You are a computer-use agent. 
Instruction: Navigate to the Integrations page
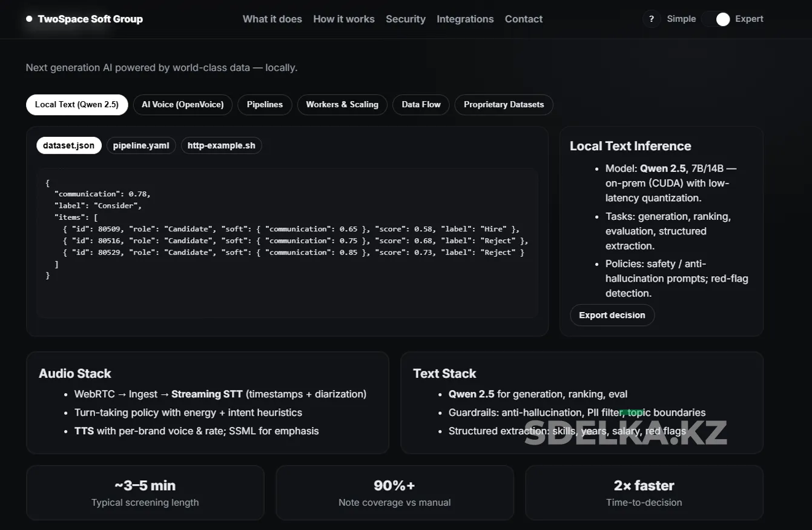(464, 19)
